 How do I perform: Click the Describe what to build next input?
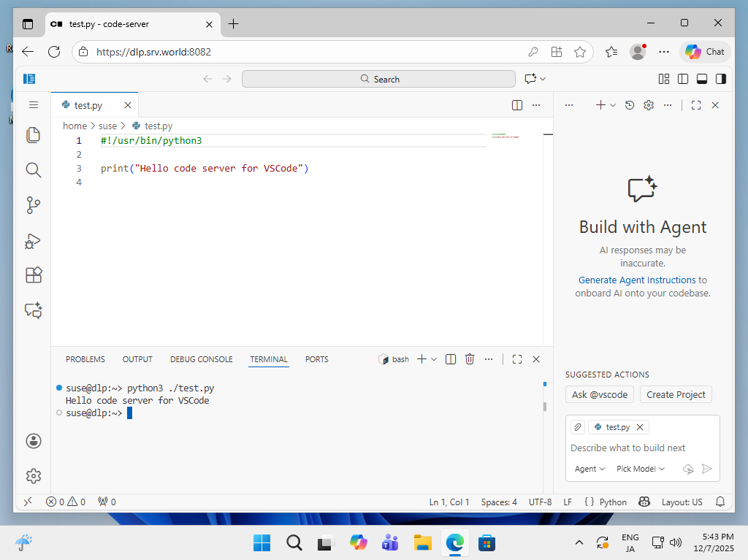(x=642, y=448)
